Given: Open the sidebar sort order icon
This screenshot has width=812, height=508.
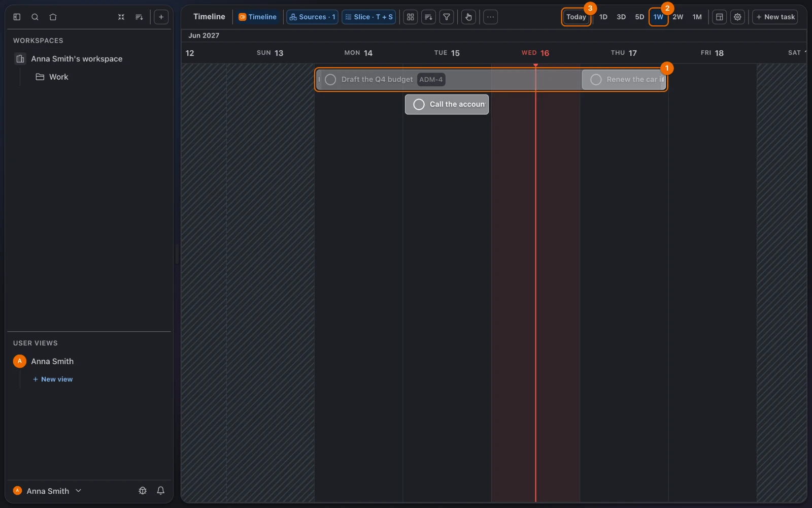Looking at the screenshot, I should [139, 17].
